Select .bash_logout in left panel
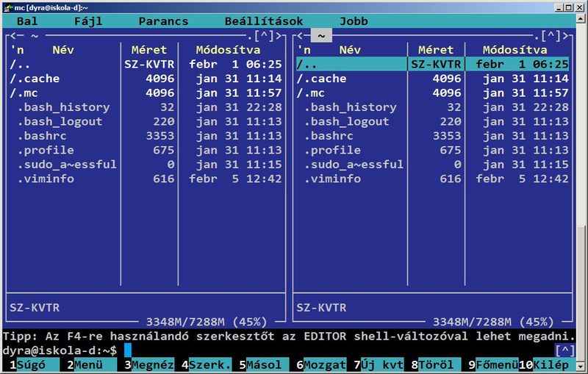 click(x=146, y=121)
